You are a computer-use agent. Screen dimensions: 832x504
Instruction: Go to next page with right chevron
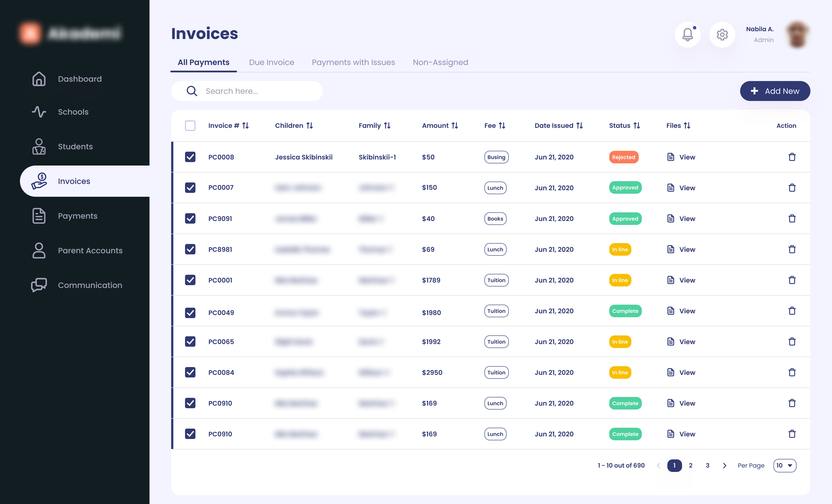[x=724, y=465]
